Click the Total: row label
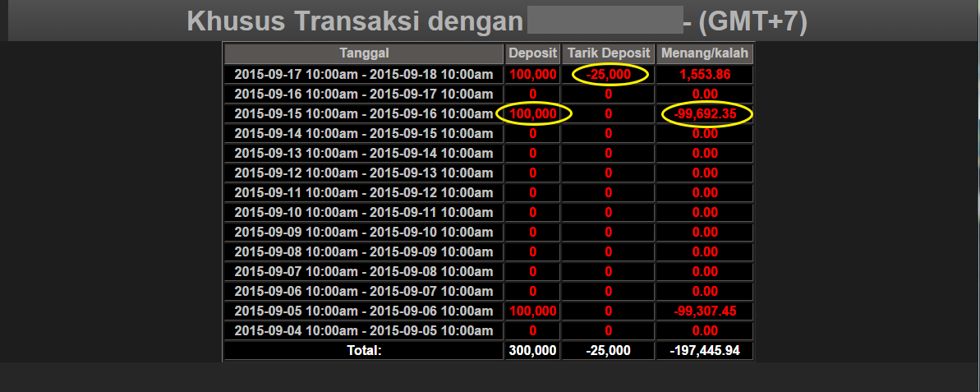 coord(364,350)
